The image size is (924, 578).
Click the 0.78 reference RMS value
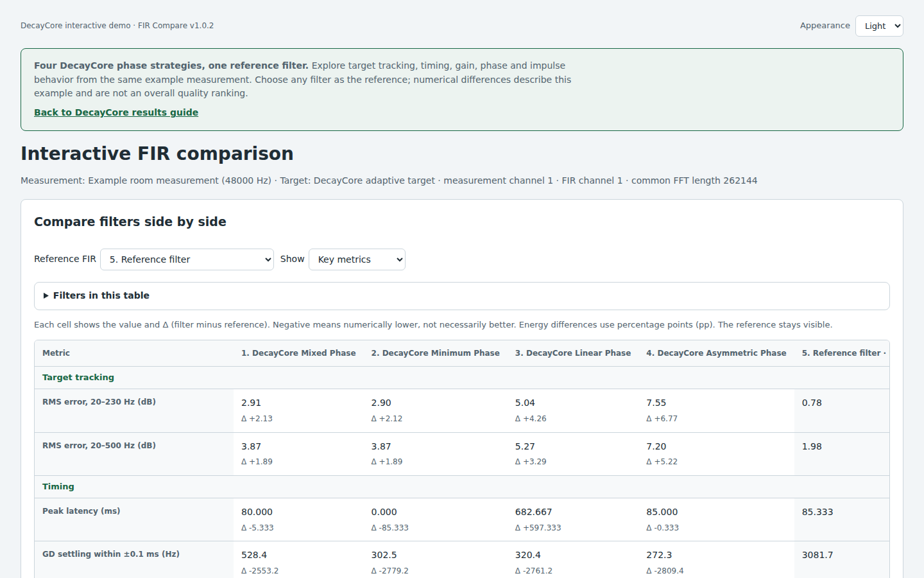pyautogui.click(x=812, y=403)
